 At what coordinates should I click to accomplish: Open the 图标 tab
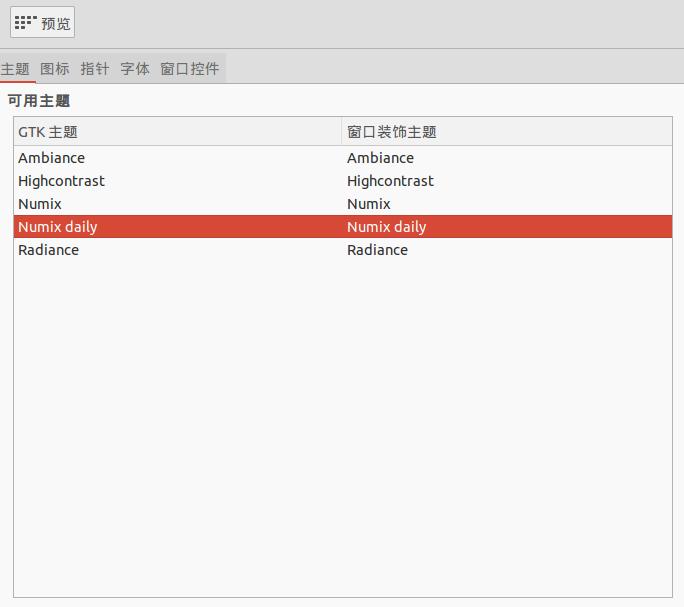pos(55,69)
